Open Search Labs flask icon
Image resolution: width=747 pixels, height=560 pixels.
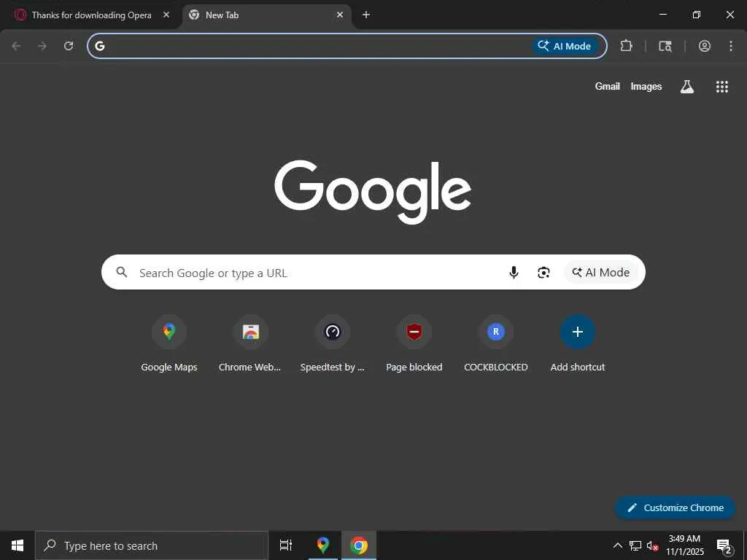(x=687, y=86)
